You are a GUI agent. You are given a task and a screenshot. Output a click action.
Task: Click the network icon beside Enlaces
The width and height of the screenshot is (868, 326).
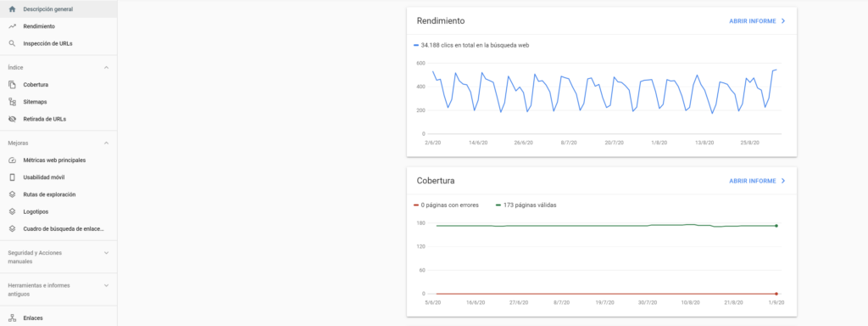(12, 318)
